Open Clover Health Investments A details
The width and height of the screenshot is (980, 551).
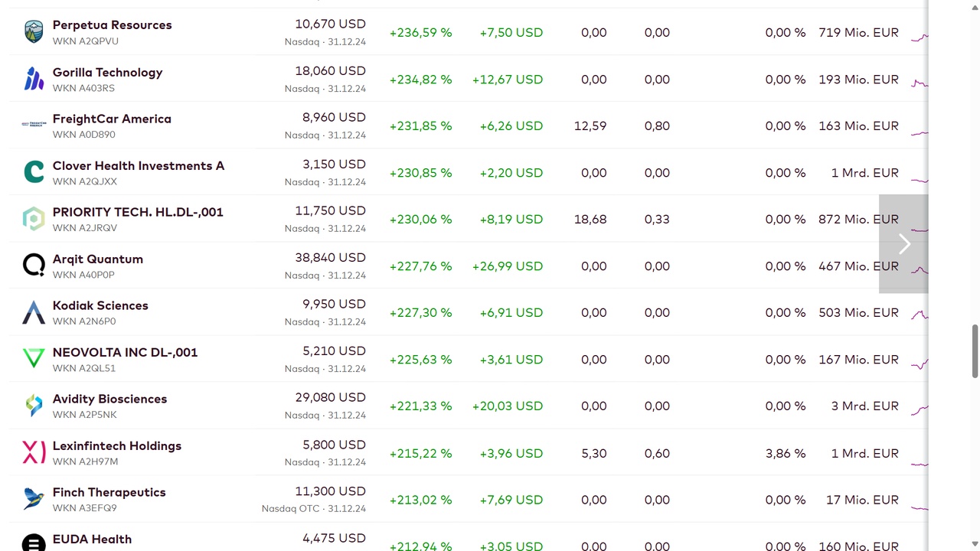click(x=139, y=165)
